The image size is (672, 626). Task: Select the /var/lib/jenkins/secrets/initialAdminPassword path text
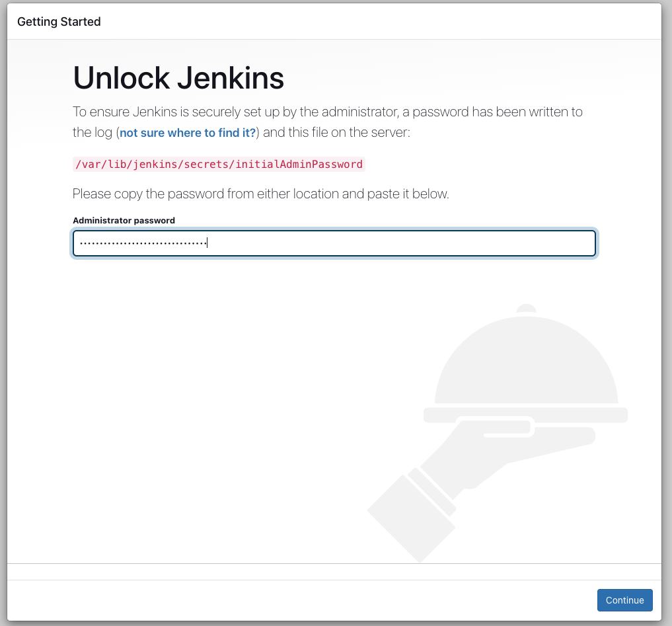[219, 164]
